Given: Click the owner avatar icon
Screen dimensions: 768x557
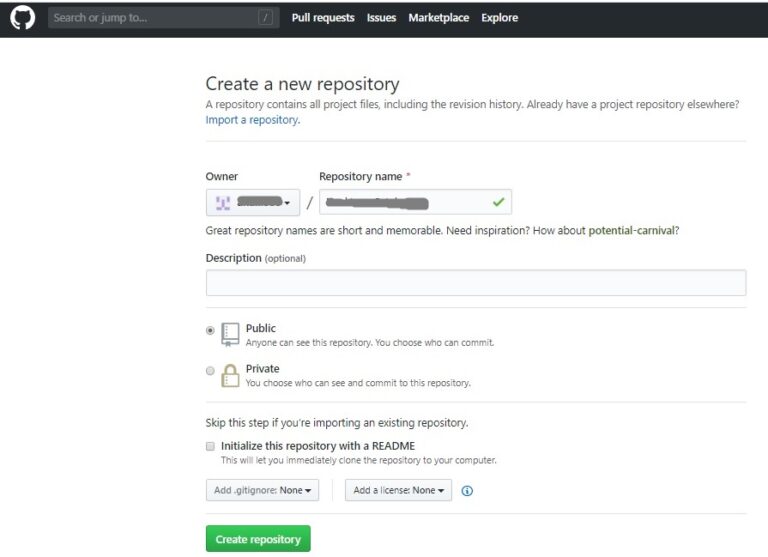Looking at the screenshot, I should pos(223,203).
